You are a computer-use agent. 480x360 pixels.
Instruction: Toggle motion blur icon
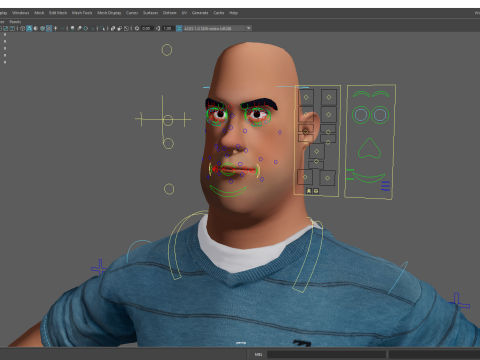[x=79, y=28]
